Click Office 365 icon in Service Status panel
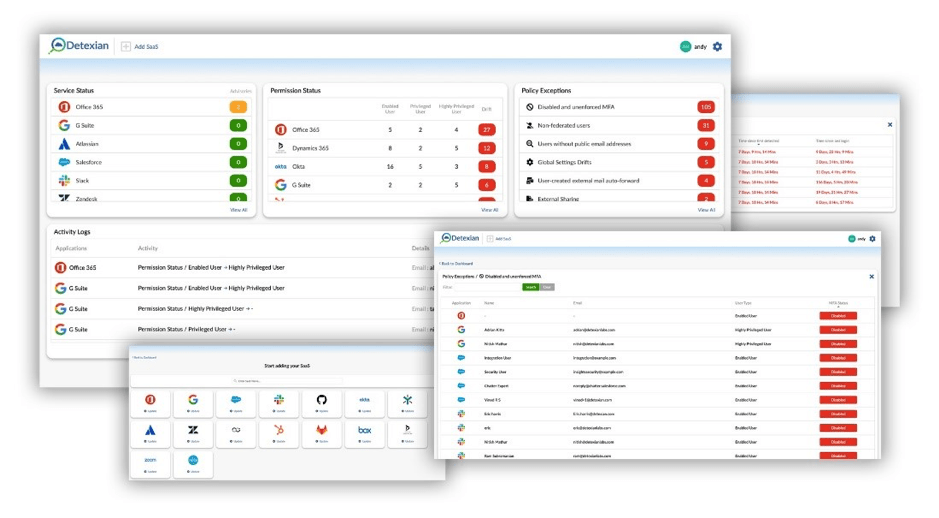This screenshot has height=518, width=939. pos(64,107)
